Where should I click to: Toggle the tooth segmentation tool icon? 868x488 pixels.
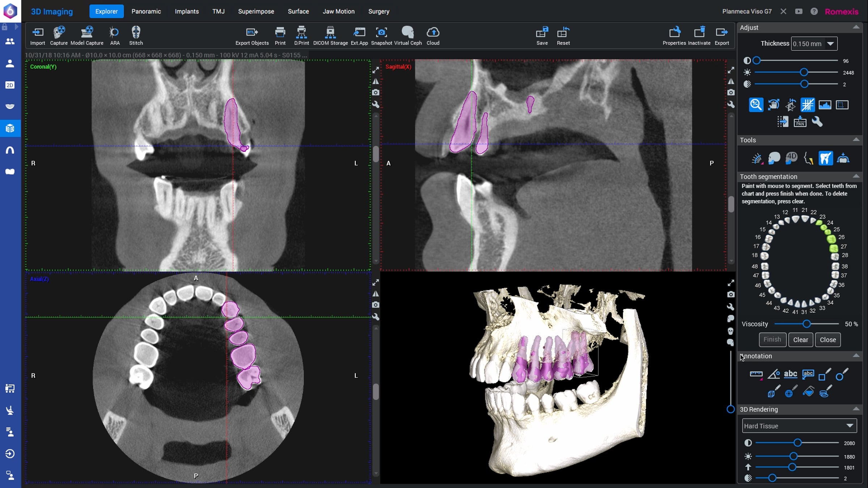coord(826,158)
